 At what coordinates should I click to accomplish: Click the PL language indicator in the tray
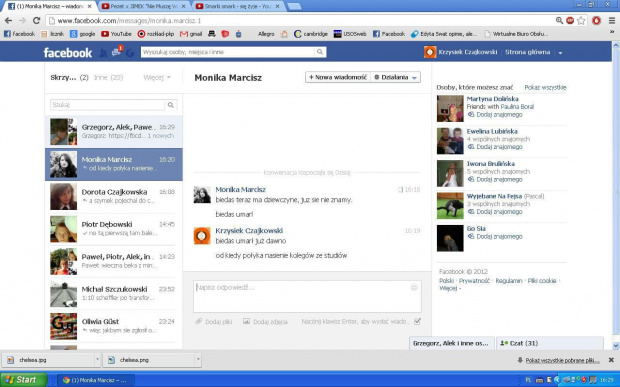coord(528,380)
